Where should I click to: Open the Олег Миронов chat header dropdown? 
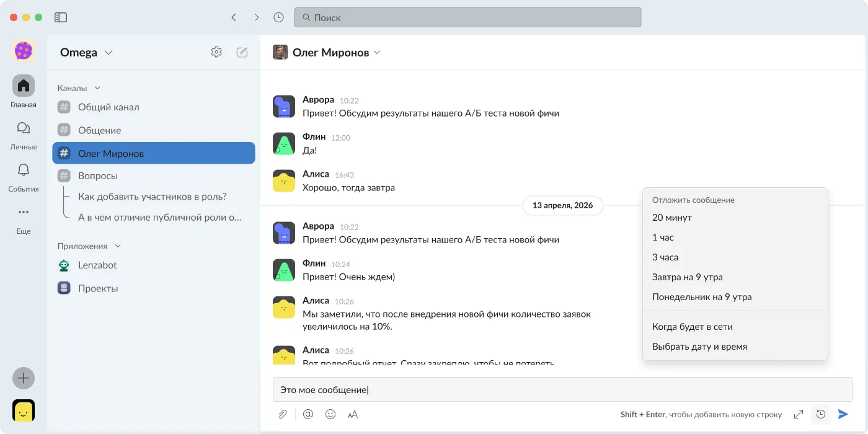337,53
